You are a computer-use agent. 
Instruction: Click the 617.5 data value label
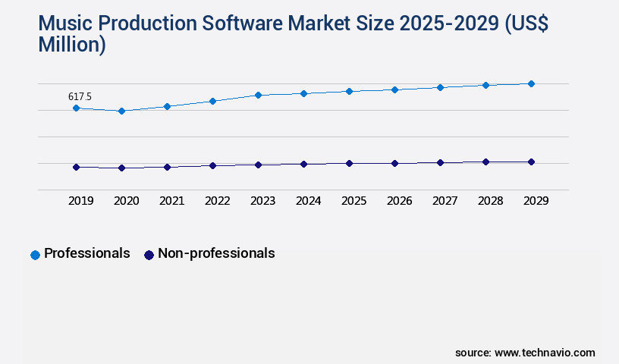pos(80,96)
